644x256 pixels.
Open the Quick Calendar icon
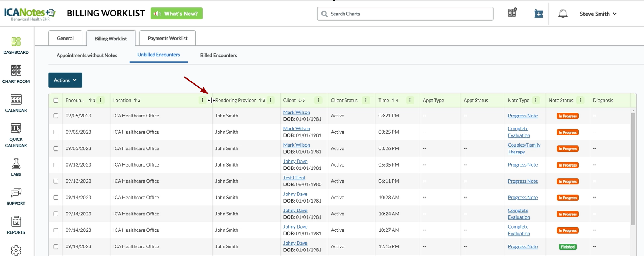coord(16,129)
